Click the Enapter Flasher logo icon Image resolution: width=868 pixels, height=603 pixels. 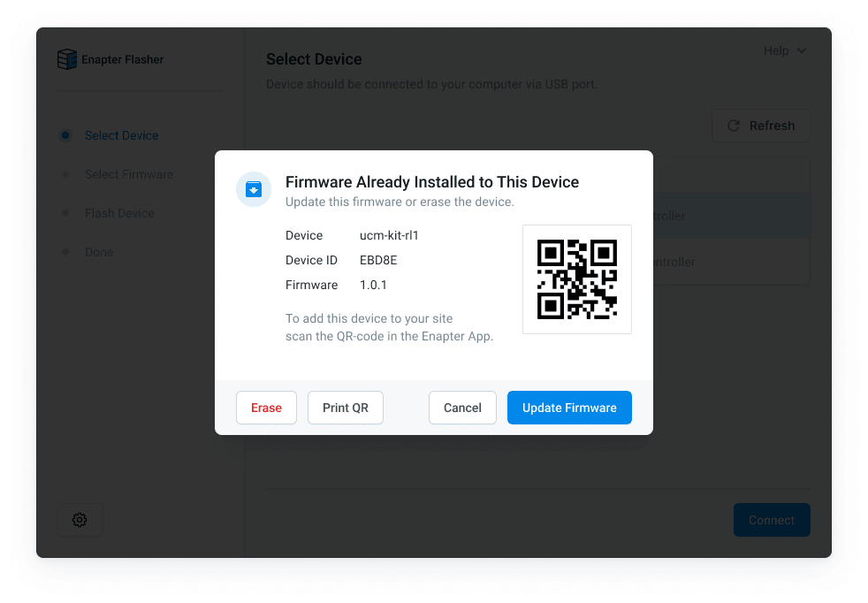pos(67,59)
